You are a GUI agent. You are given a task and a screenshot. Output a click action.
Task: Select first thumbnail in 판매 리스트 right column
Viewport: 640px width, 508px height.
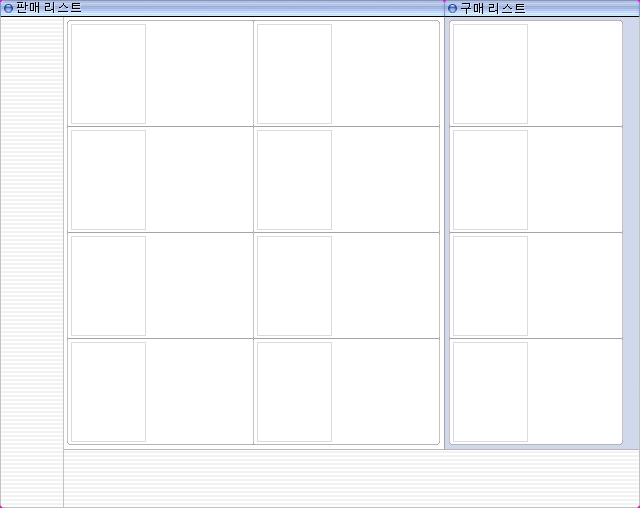[x=295, y=74]
